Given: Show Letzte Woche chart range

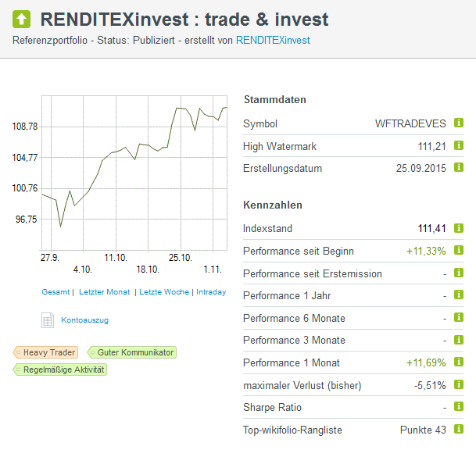Looking at the screenshot, I should (x=164, y=292).
